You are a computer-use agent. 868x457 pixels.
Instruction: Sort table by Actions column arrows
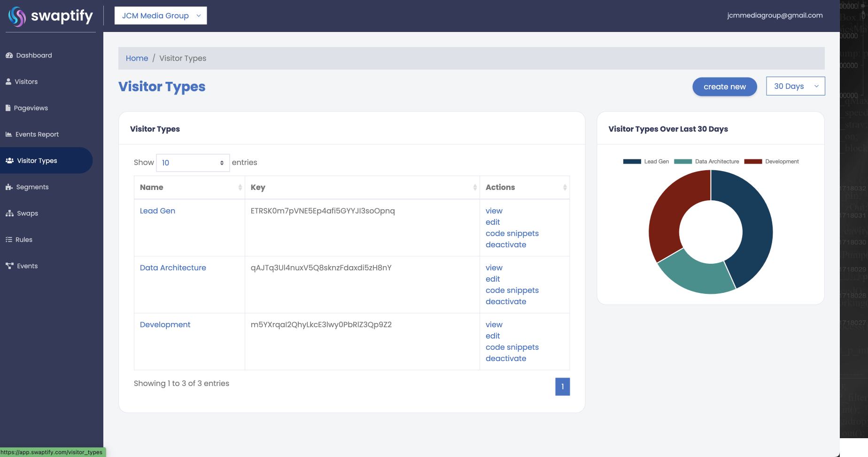(x=565, y=188)
